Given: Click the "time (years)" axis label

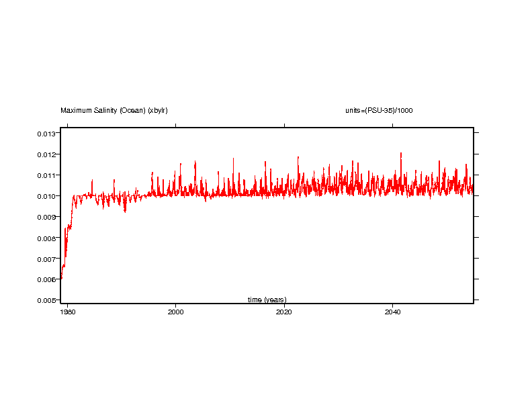Looking at the screenshot, I should (x=267, y=300).
